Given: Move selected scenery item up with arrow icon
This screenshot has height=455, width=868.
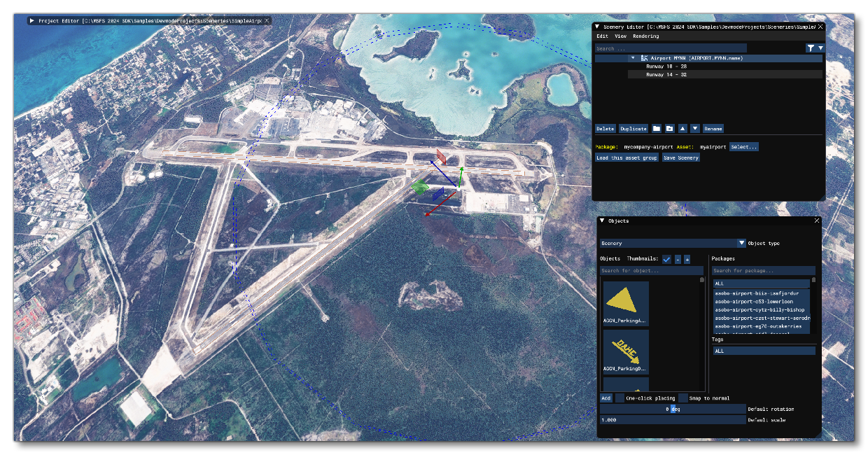Looking at the screenshot, I should point(682,129).
